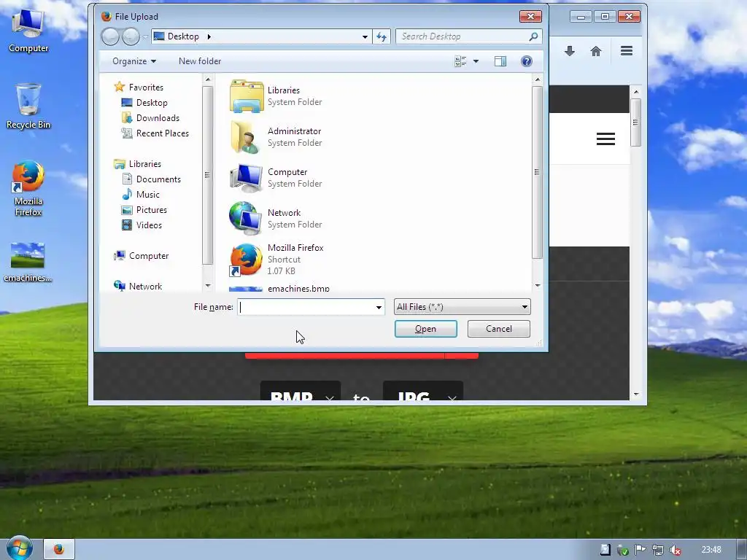Change view using the views icon
747x560 pixels.
click(x=460, y=61)
